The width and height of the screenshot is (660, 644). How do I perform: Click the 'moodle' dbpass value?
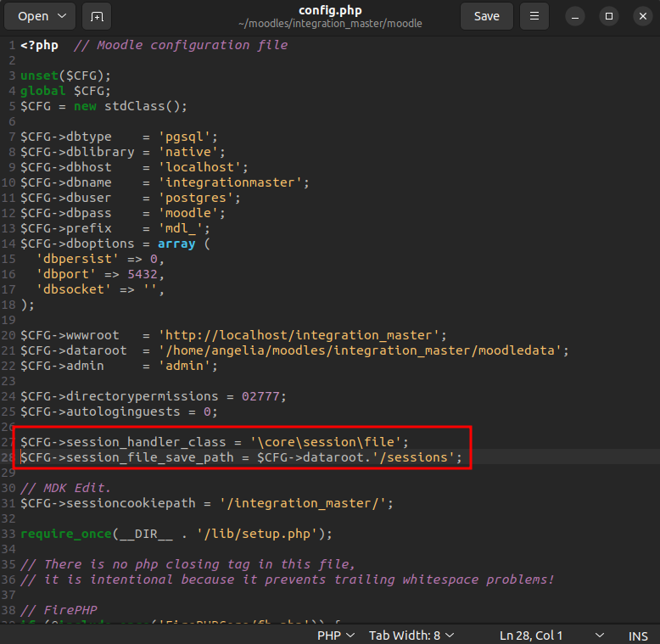coord(188,213)
